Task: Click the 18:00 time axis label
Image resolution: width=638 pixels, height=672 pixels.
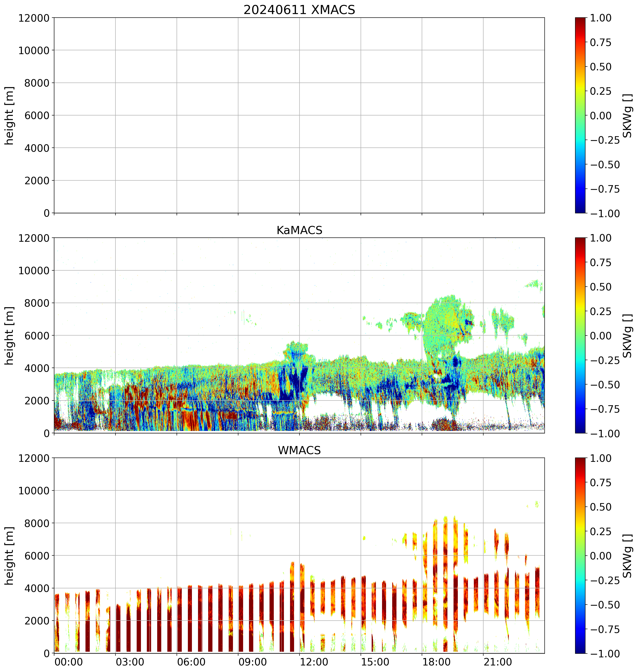Action: tap(436, 662)
